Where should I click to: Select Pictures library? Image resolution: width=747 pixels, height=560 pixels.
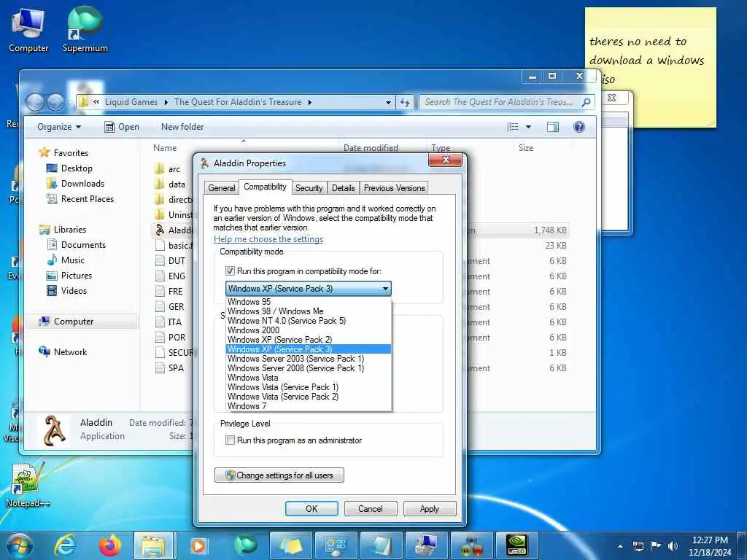tap(69, 275)
